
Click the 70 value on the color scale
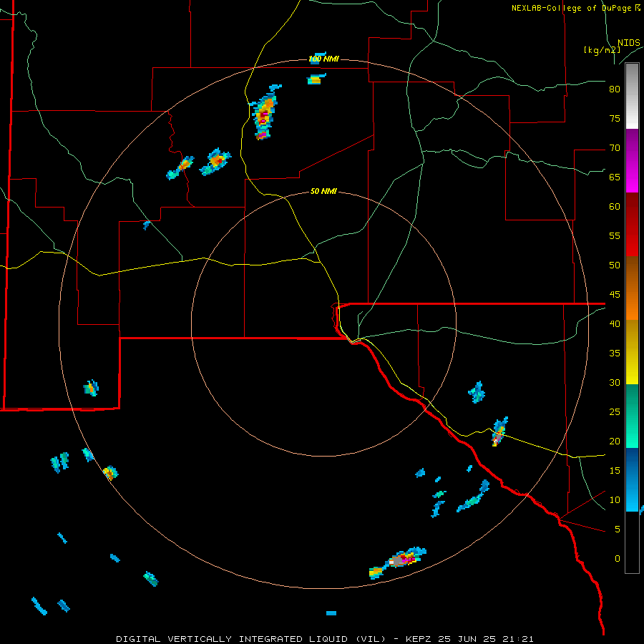point(615,148)
